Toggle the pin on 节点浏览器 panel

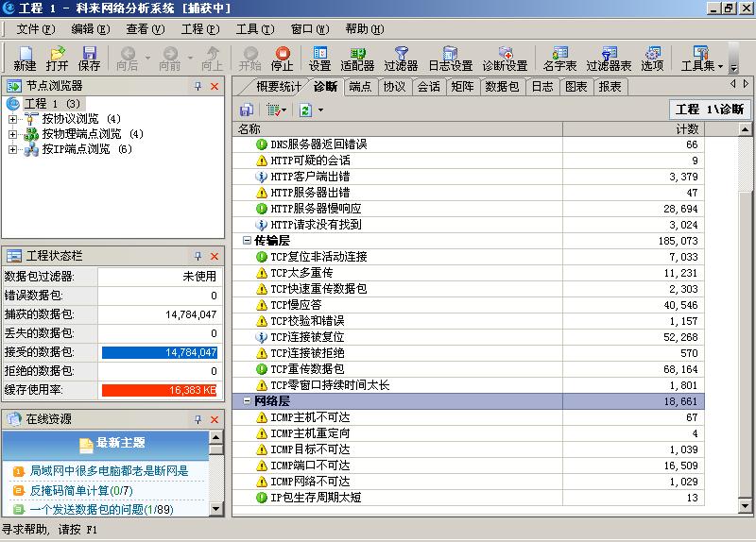pos(198,86)
